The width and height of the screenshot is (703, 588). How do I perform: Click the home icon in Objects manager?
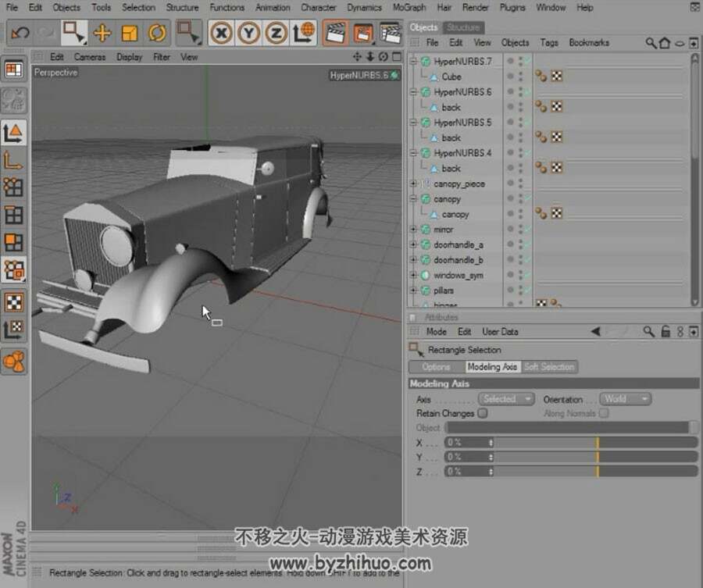coord(665,43)
